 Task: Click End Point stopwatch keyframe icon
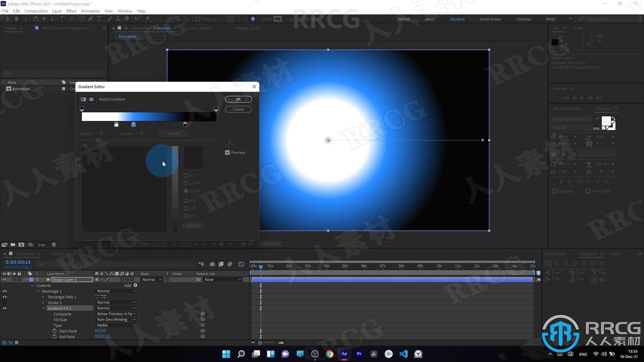(x=55, y=336)
